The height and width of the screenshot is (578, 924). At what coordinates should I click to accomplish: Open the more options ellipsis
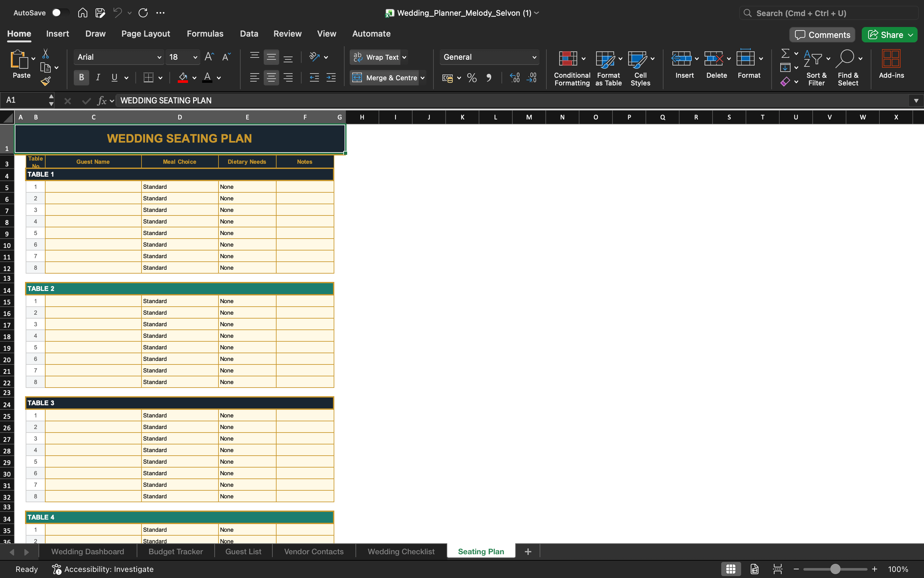(x=160, y=13)
